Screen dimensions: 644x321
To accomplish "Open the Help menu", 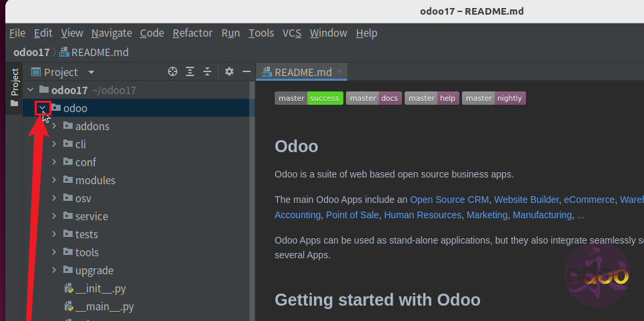I will [367, 33].
